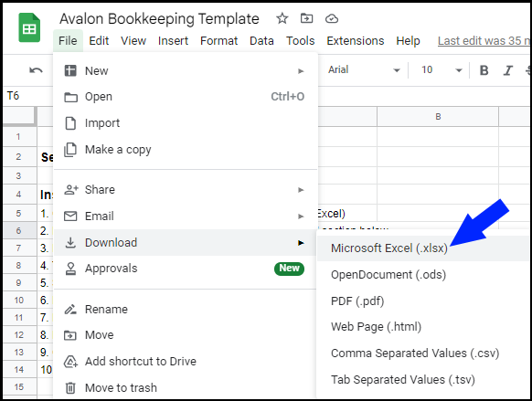Open the Extensions menu

(356, 41)
